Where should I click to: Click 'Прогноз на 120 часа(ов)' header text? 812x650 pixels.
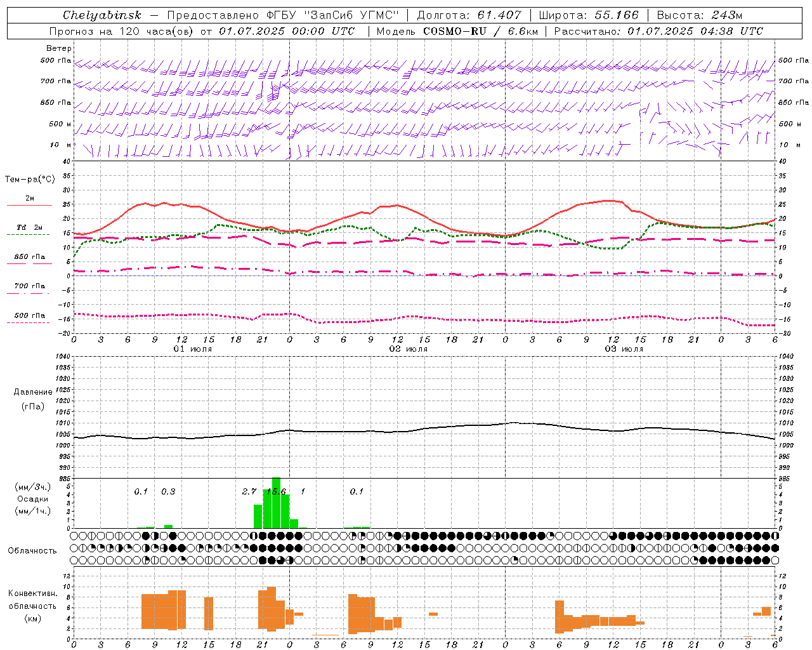(122, 31)
